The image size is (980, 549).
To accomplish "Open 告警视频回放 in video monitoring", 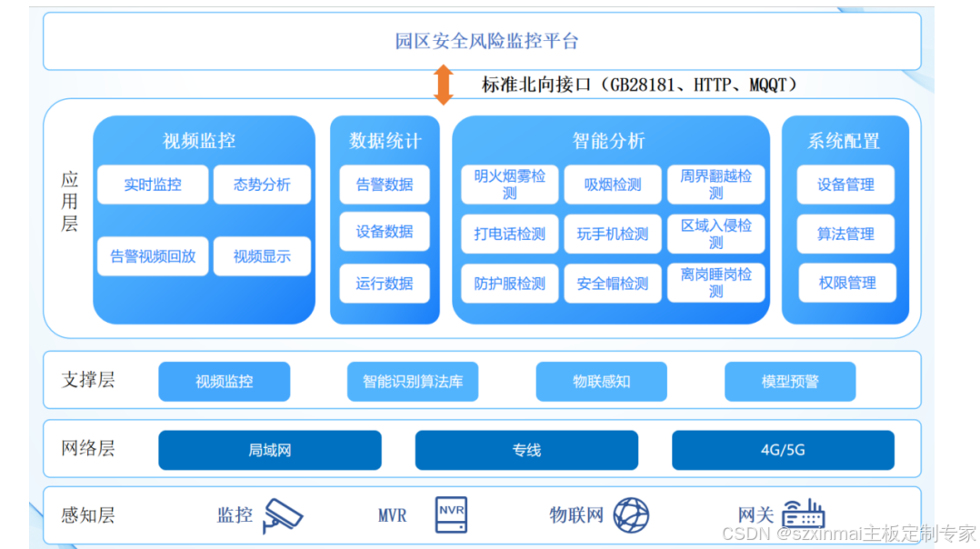I will (153, 256).
